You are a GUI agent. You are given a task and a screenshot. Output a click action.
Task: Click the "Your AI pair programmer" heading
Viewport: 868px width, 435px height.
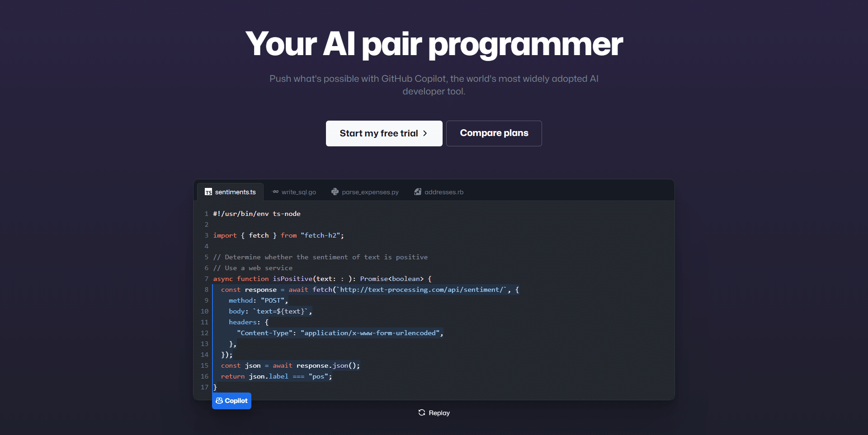tap(434, 44)
